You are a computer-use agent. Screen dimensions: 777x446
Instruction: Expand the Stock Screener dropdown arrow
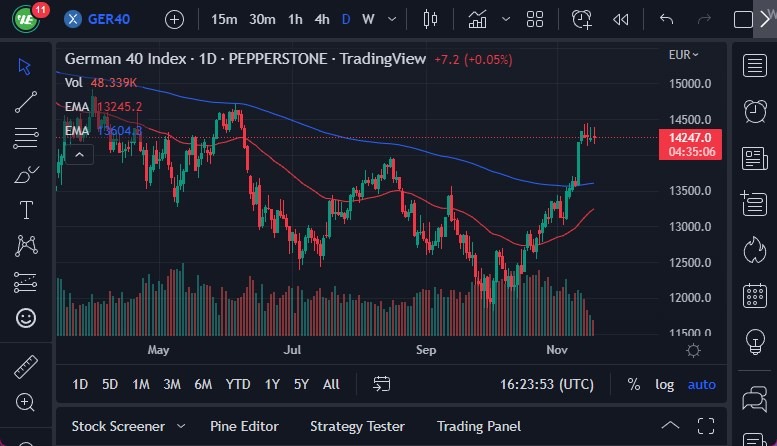181,426
